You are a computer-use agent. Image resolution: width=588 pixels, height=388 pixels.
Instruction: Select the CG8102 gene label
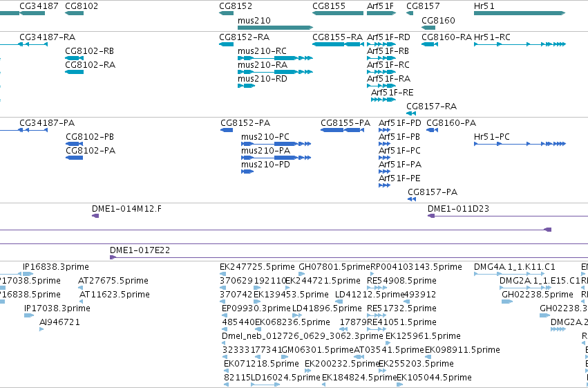pos(82,6)
